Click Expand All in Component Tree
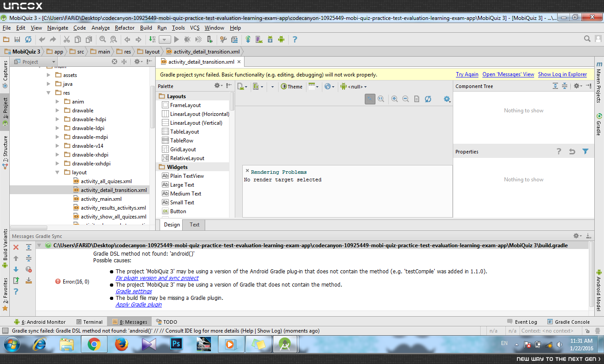The image size is (604, 364). point(555,86)
